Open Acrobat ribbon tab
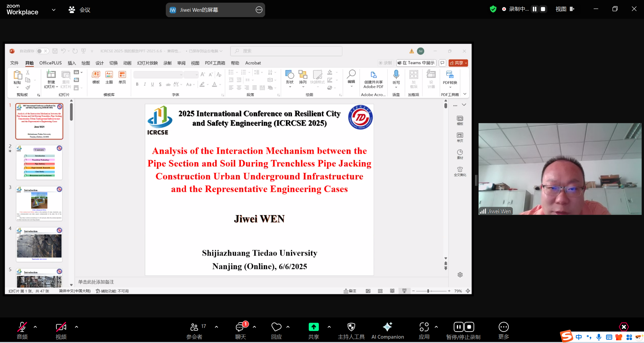This screenshot has width=644, height=343. (x=253, y=63)
